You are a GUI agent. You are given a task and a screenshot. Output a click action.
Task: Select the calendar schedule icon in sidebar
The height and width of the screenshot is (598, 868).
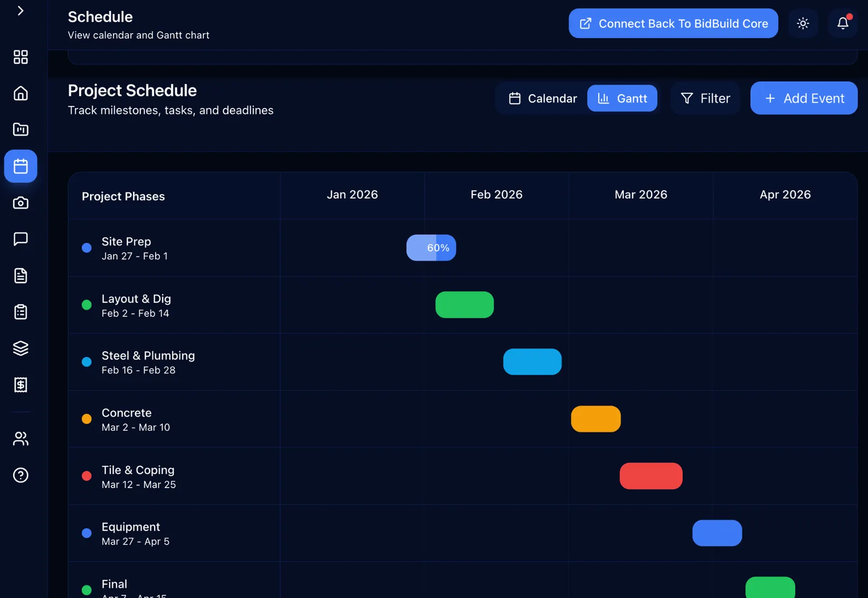21,166
